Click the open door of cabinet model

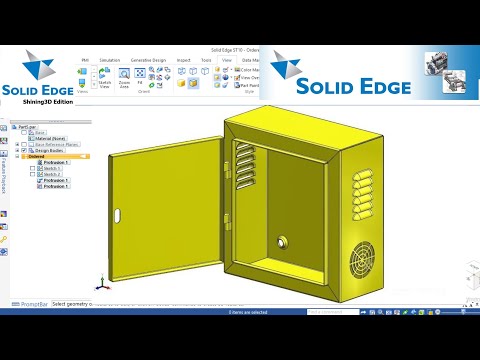click(166, 208)
